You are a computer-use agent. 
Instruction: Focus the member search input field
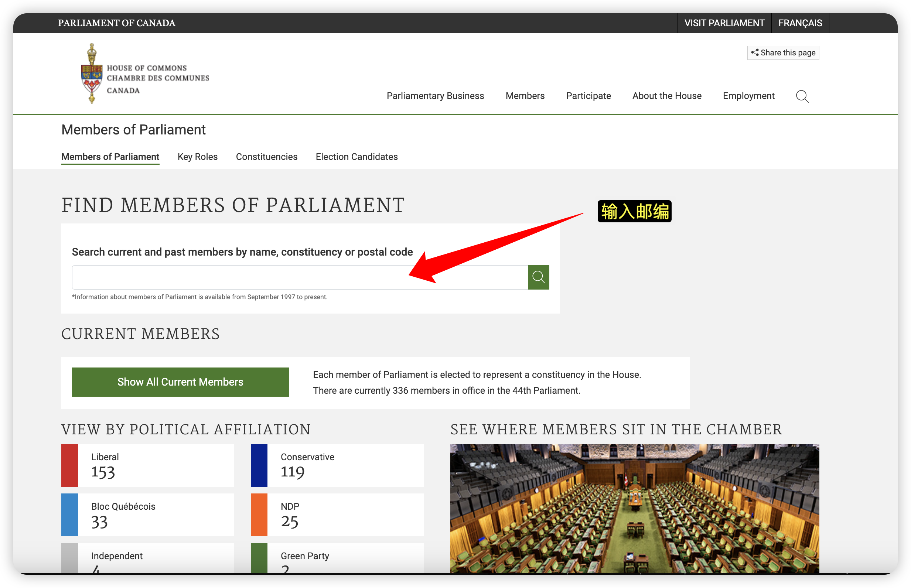point(300,277)
